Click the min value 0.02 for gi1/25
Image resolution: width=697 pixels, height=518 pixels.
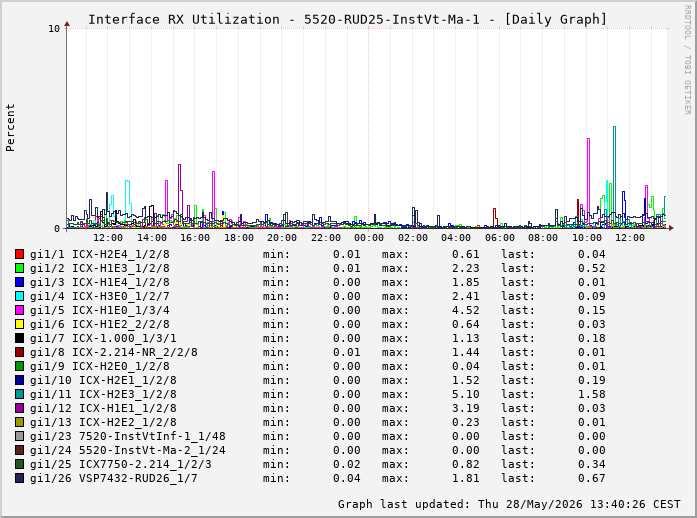[x=347, y=464]
